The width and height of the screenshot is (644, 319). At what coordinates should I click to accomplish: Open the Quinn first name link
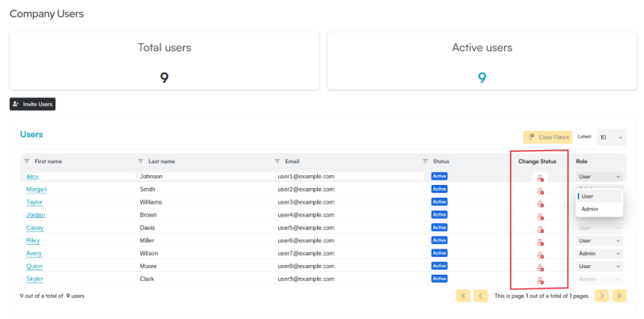pyautogui.click(x=34, y=266)
